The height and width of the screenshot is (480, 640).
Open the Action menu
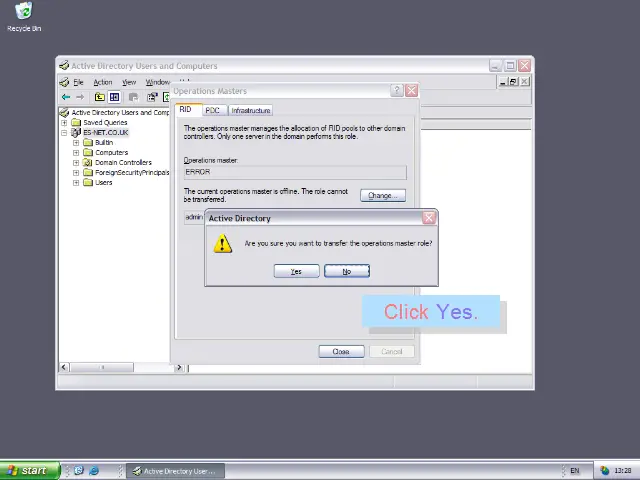click(x=102, y=82)
